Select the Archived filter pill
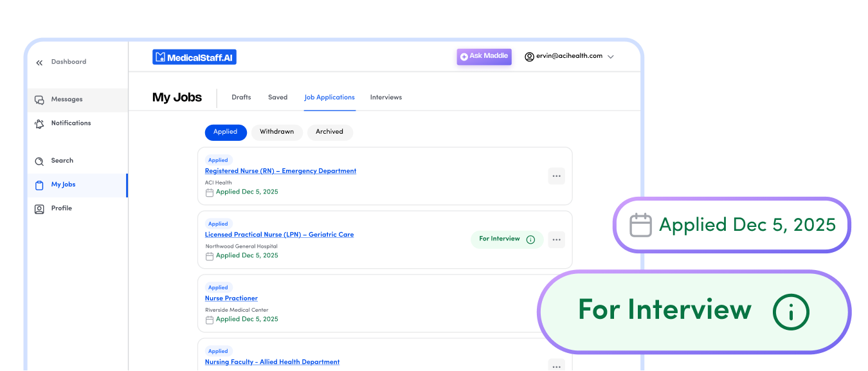 (x=329, y=132)
